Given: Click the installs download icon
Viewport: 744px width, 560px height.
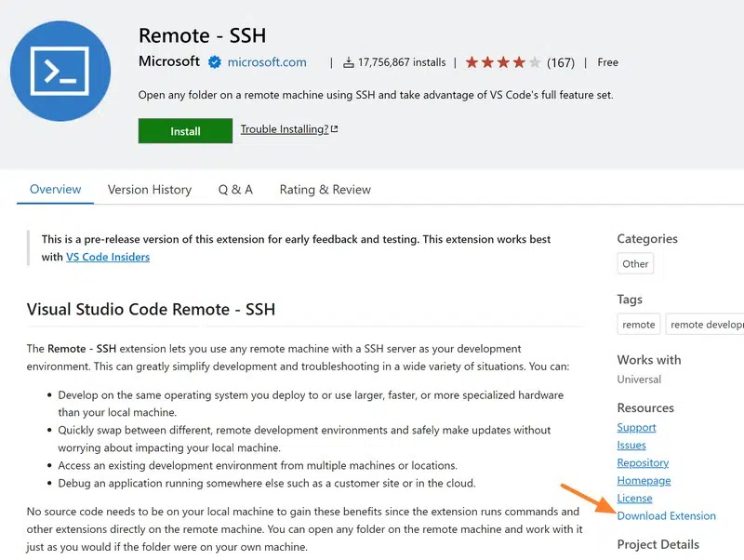Looking at the screenshot, I should click(x=348, y=62).
